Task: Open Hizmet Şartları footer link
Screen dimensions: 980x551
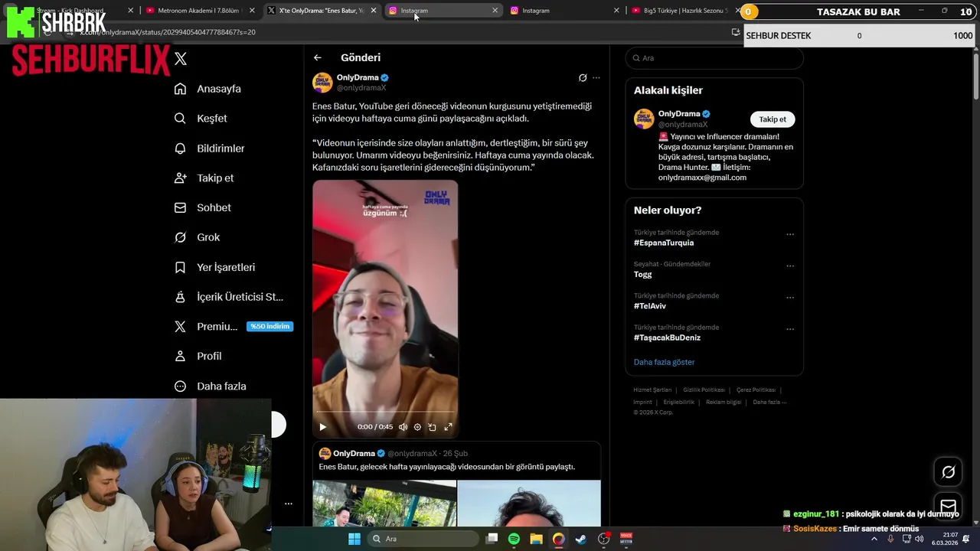Action: pyautogui.click(x=652, y=390)
